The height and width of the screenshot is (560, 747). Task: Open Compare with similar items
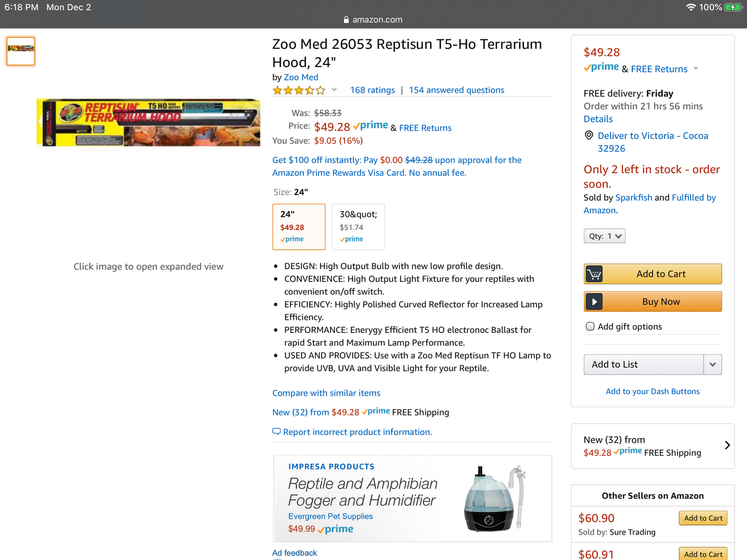coord(326,393)
